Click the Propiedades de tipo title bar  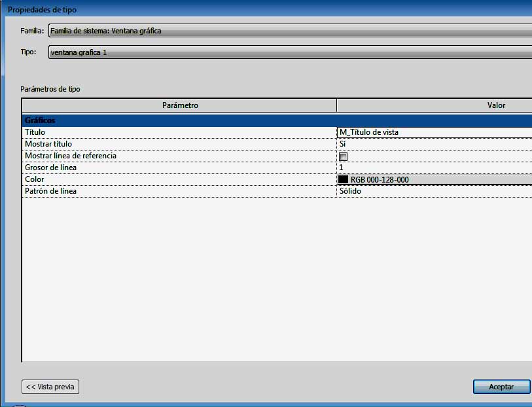[262, 10]
